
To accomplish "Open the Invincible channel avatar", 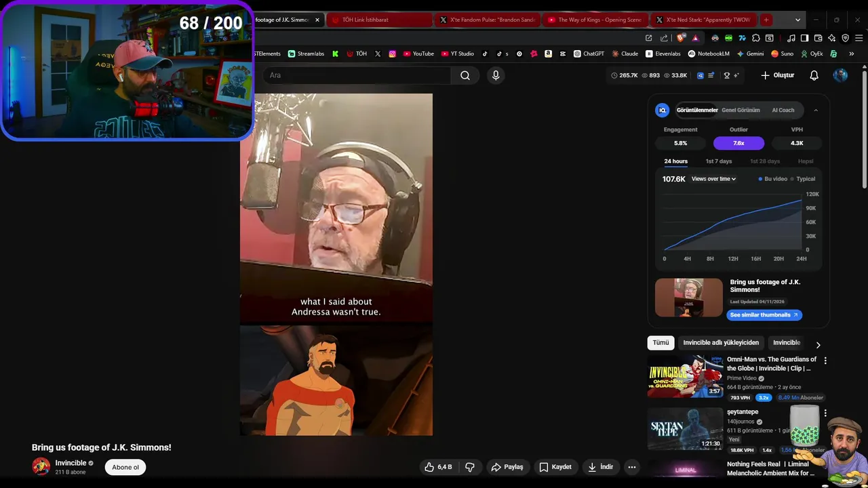I will [41, 466].
